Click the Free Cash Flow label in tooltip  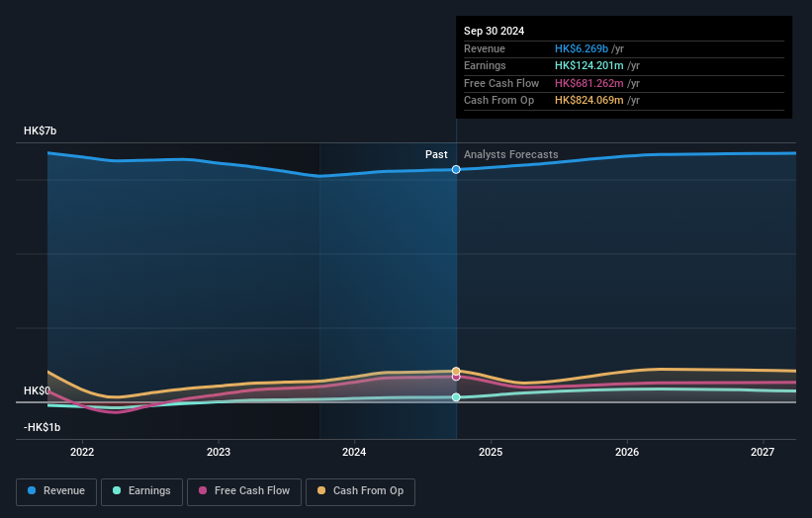(501, 83)
